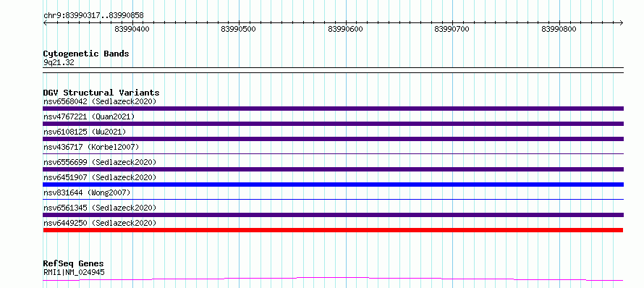This screenshot has height=288, width=644.
Task: Click the nsv6451907 (Sedlazeck2020) label
Action: [100, 177]
